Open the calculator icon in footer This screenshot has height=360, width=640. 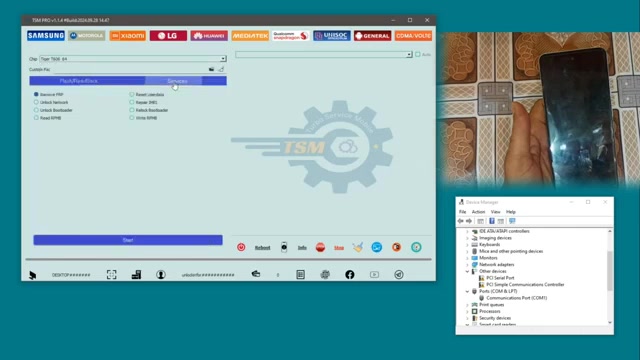pyautogui.click(x=300, y=275)
